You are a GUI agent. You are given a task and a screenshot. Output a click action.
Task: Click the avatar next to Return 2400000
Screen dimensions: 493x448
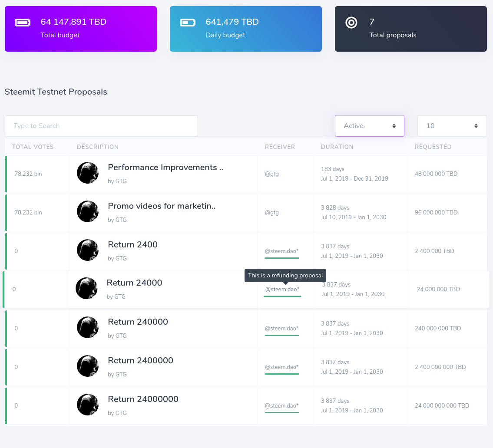coord(88,366)
